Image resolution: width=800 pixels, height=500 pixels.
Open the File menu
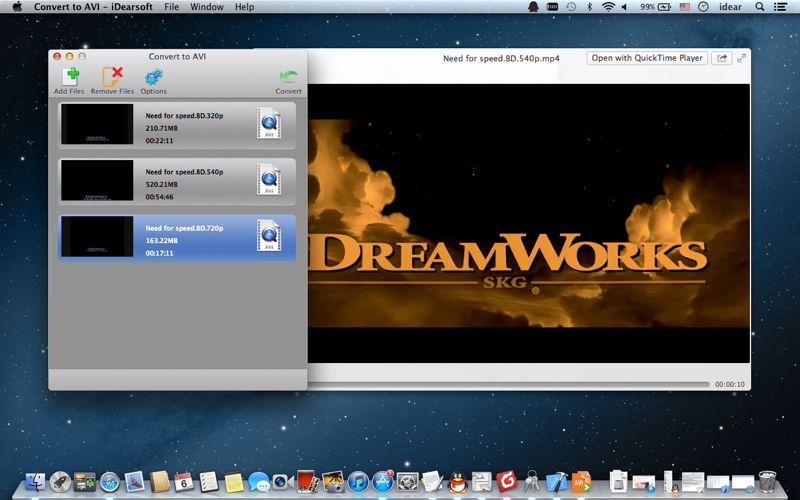pyautogui.click(x=171, y=7)
